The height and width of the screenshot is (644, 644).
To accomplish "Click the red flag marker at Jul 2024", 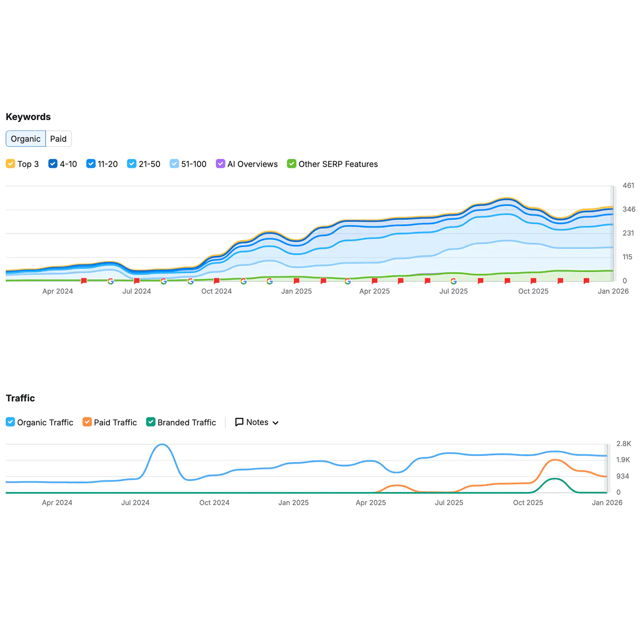I will 137,281.
